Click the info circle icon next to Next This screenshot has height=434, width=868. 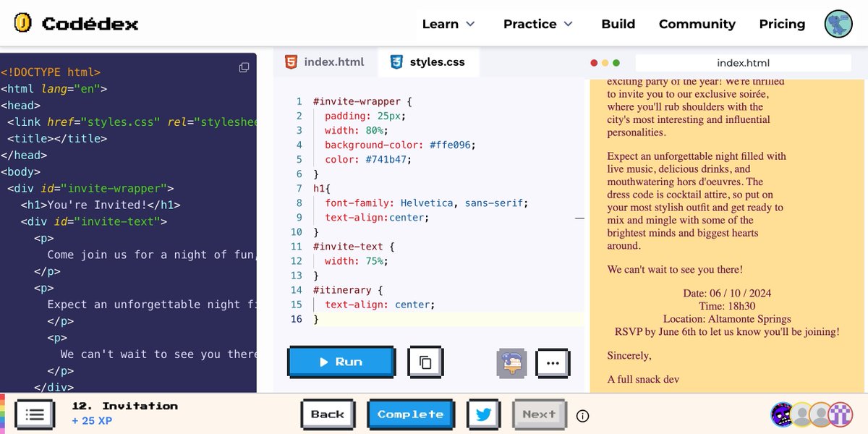582,416
